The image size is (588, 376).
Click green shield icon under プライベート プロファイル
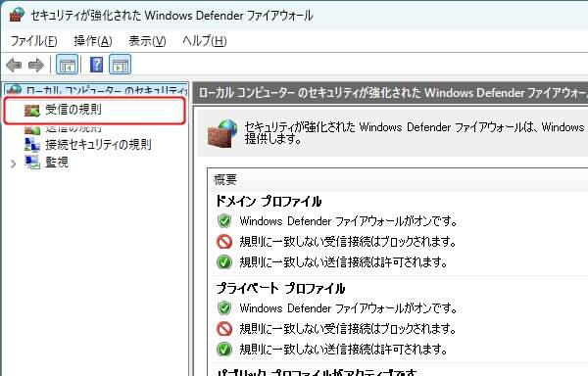click(x=224, y=308)
